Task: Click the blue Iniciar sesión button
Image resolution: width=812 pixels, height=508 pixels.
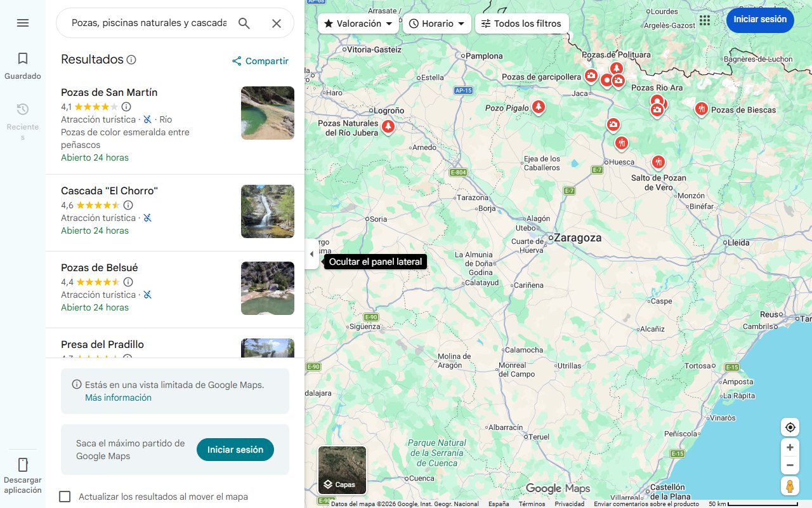Action: coord(760,20)
